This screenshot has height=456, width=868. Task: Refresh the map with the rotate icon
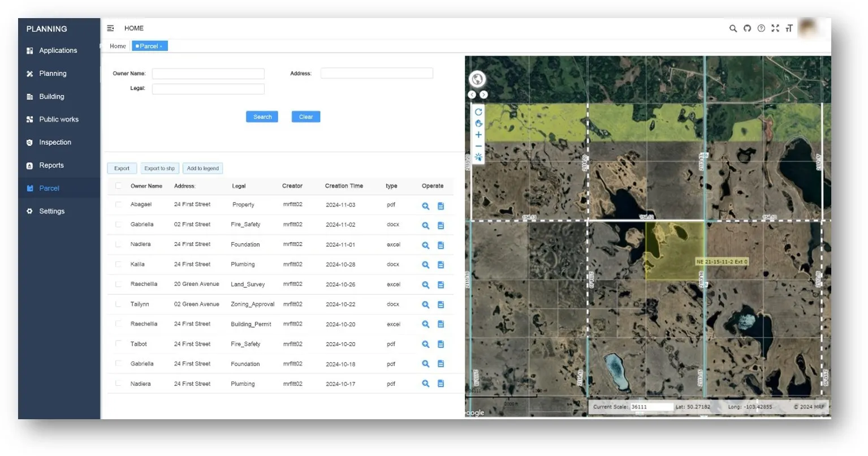(478, 112)
